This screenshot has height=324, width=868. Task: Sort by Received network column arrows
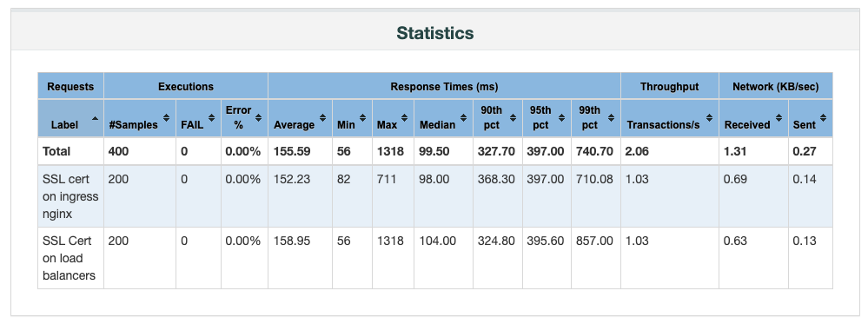coord(779,117)
